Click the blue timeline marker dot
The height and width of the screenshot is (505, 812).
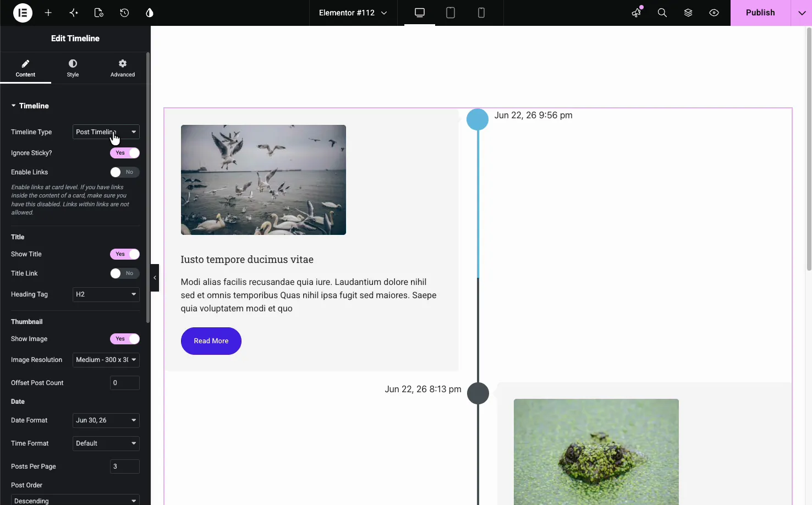click(x=478, y=119)
